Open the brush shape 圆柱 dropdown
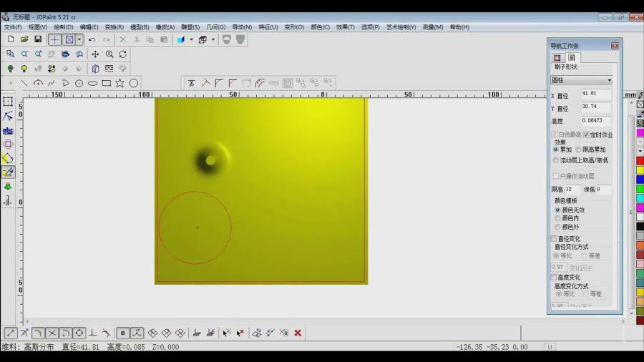This screenshot has width=644, height=362. pos(609,80)
